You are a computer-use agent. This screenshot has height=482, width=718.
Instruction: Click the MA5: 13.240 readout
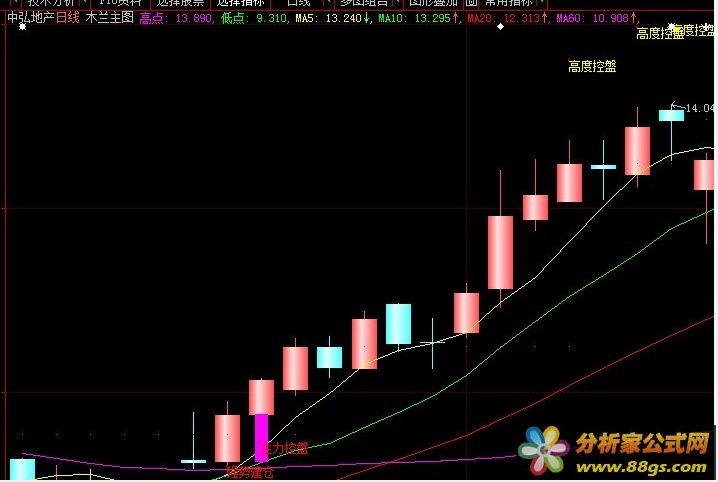333,18
